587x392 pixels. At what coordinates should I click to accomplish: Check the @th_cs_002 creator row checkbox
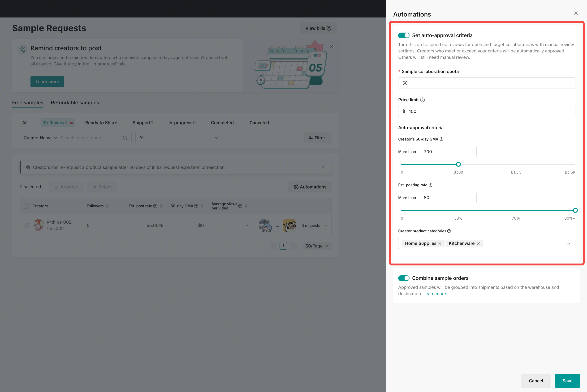[x=26, y=226]
